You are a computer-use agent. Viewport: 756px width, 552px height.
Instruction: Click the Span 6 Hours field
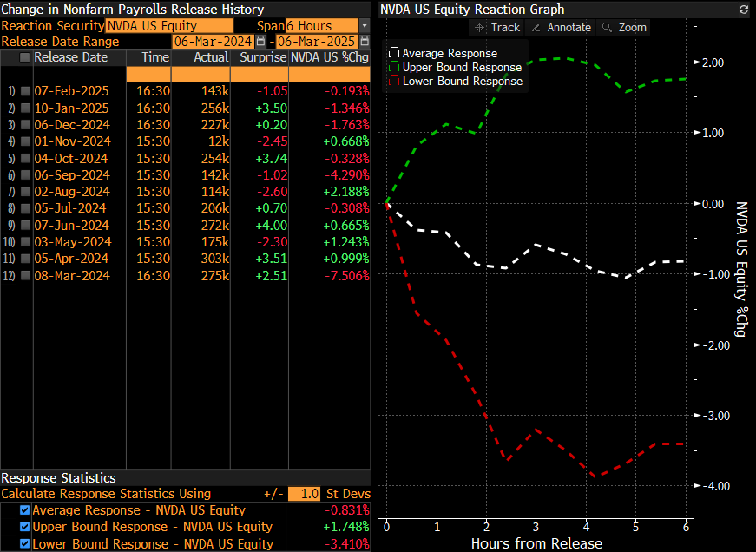point(322,26)
